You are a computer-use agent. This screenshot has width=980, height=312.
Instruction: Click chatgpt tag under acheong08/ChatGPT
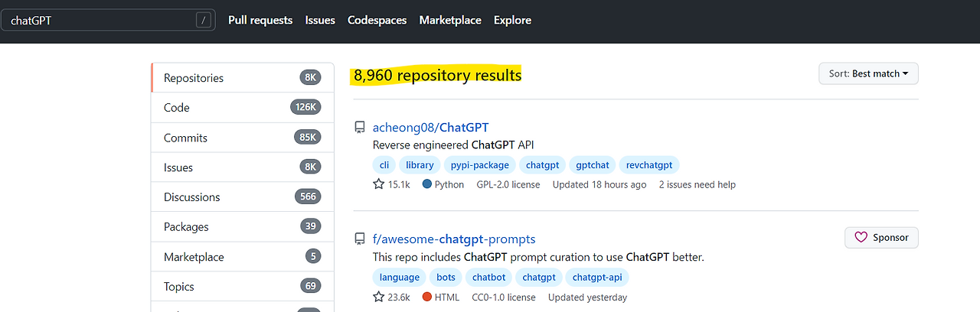point(543,164)
